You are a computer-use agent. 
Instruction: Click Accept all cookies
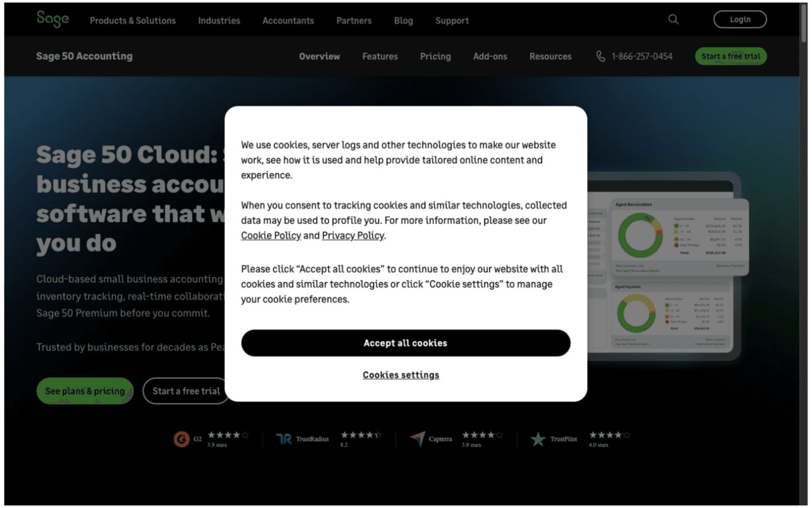(405, 343)
